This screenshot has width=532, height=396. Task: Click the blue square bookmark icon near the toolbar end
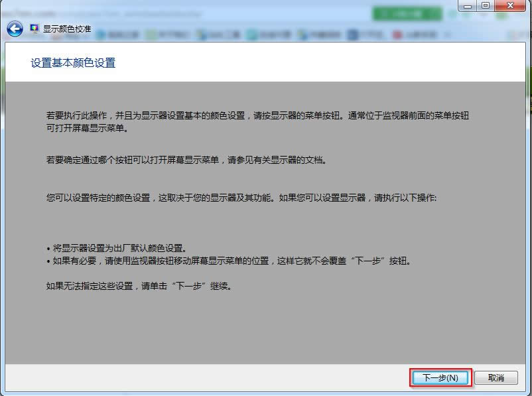(x=351, y=32)
